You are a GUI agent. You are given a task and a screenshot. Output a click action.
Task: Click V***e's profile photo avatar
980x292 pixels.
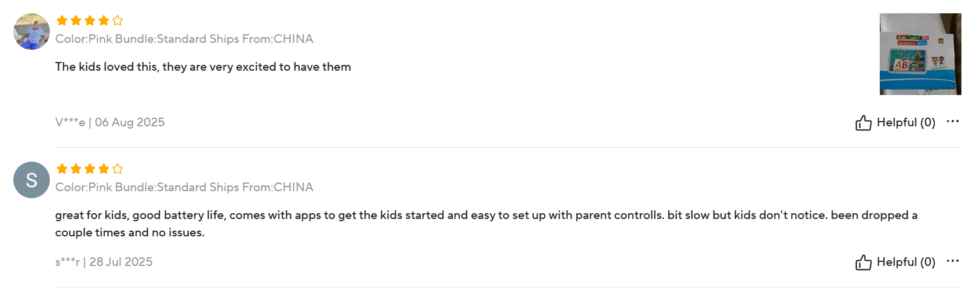pos(31,31)
